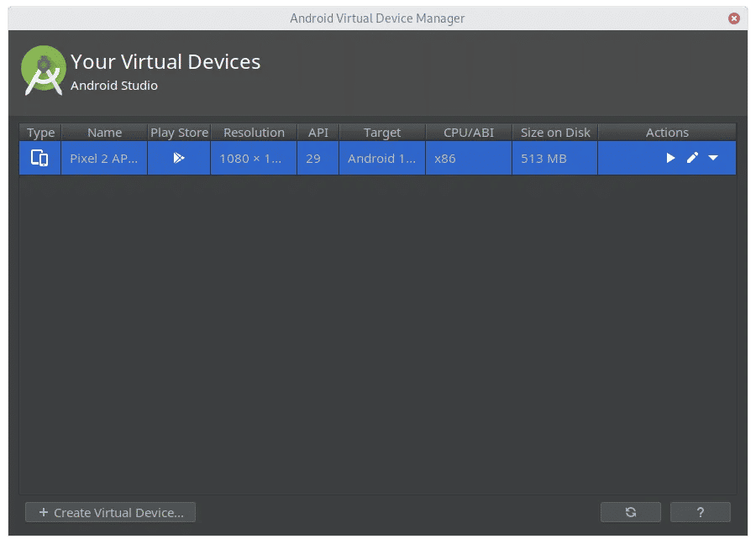Click the Play Store column header
This screenshot has width=756, height=544.
pyautogui.click(x=179, y=133)
